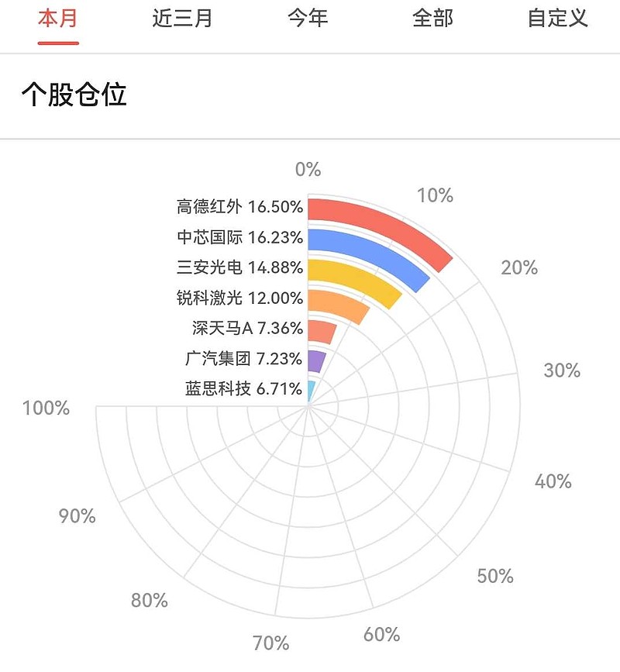
Task: Click the purple 广汽集团 chart bar
Action: [316, 361]
